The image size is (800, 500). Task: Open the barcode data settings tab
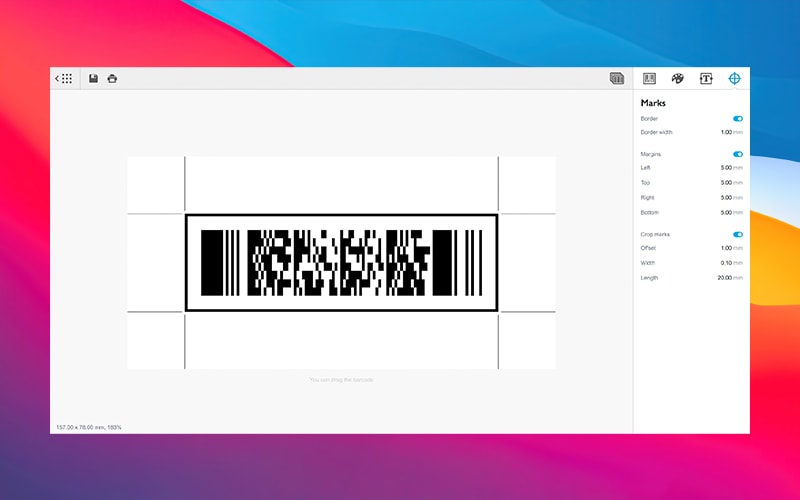pos(649,78)
